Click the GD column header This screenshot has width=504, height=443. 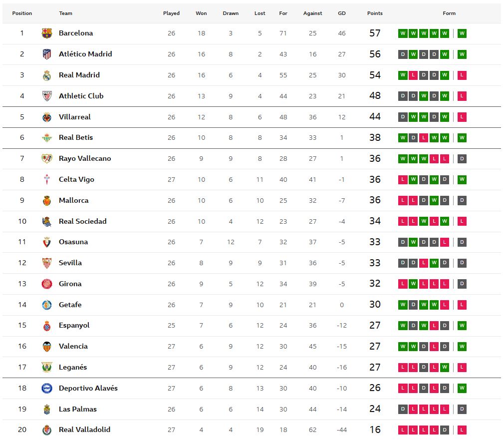coord(342,13)
